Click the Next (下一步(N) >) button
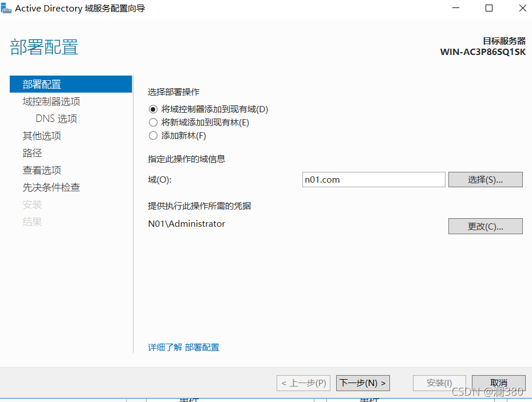532x402 pixels. 362,383
